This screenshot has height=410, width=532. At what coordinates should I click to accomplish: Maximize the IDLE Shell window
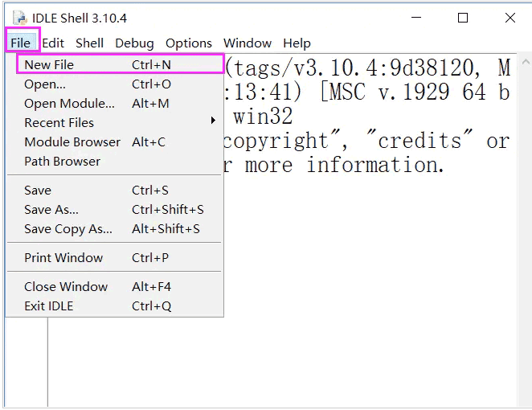tap(463, 18)
